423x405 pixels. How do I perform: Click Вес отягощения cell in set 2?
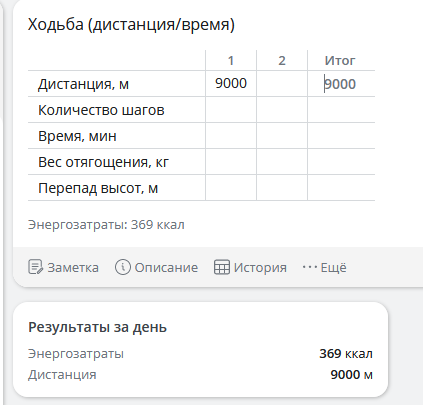point(282,162)
